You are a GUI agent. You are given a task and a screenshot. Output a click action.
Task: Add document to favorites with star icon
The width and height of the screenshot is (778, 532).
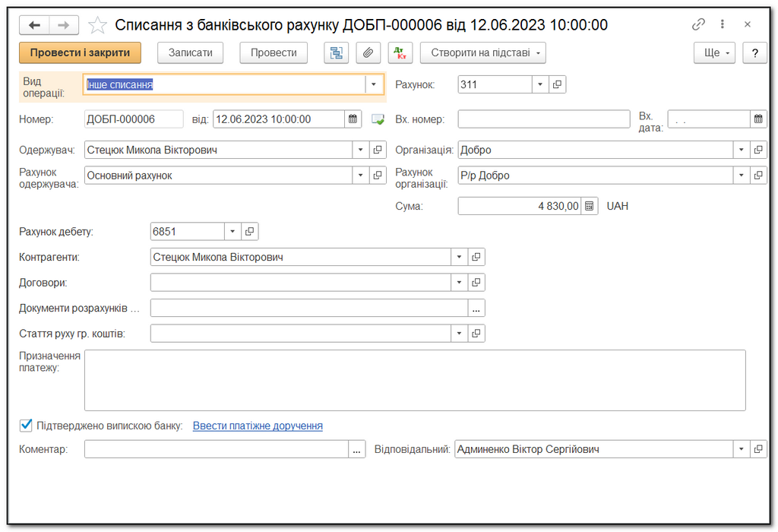[97, 25]
